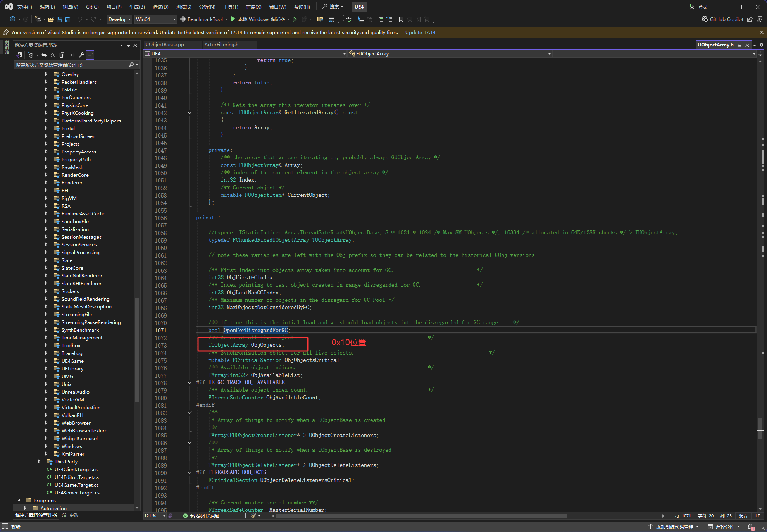Collapse the #if UE_GC_TRACK_OBJ_AVAILABLE region
Viewport: 767px width, 532px height.
click(190, 383)
